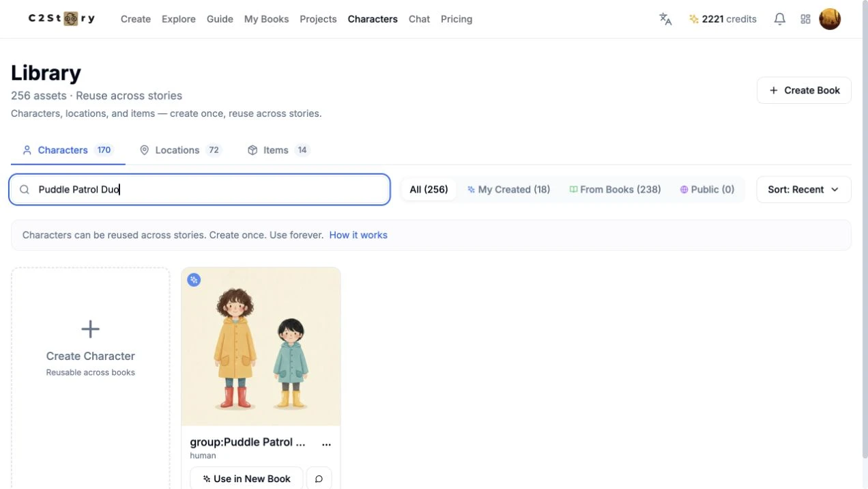Click the Create Character card
868x489 pixels.
point(90,378)
